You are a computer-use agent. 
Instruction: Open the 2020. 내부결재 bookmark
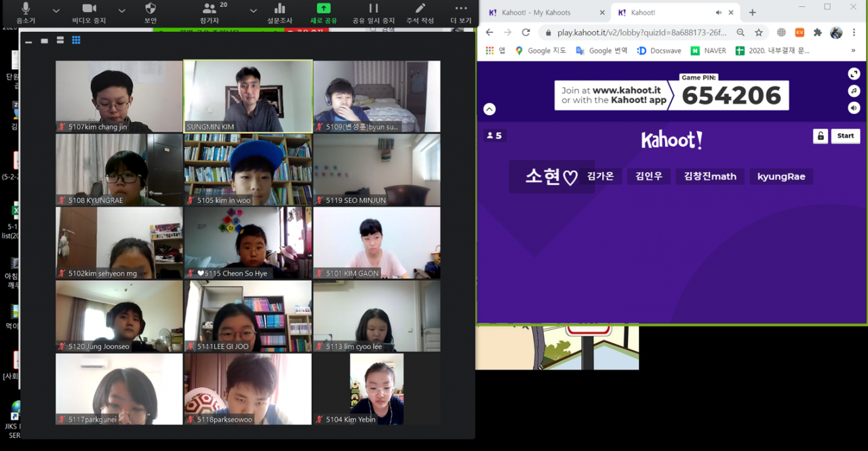coord(772,50)
